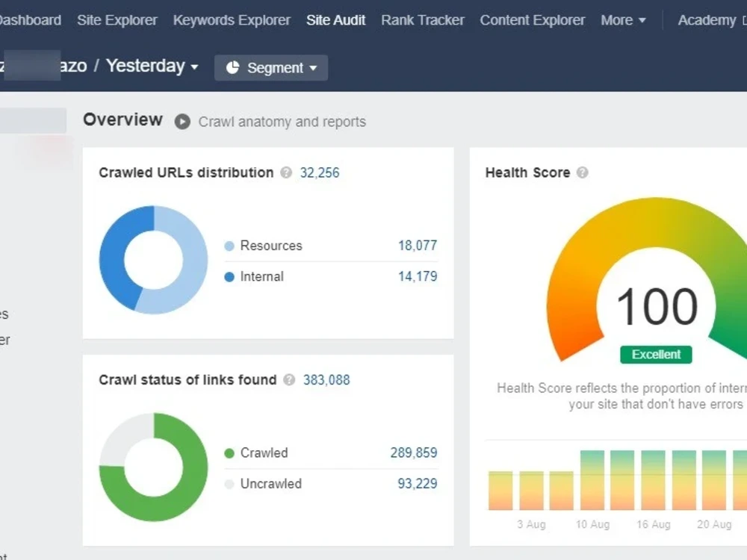Click the Internal count 14,179
This screenshot has height=560, width=747.
click(418, 277)
